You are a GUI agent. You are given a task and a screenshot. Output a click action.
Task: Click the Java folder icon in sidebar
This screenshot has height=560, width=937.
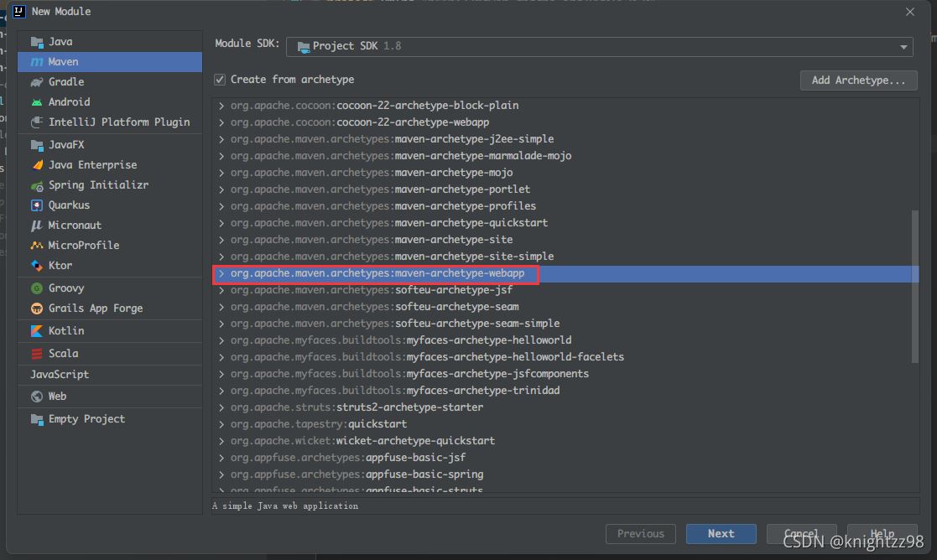pos(37,42)
